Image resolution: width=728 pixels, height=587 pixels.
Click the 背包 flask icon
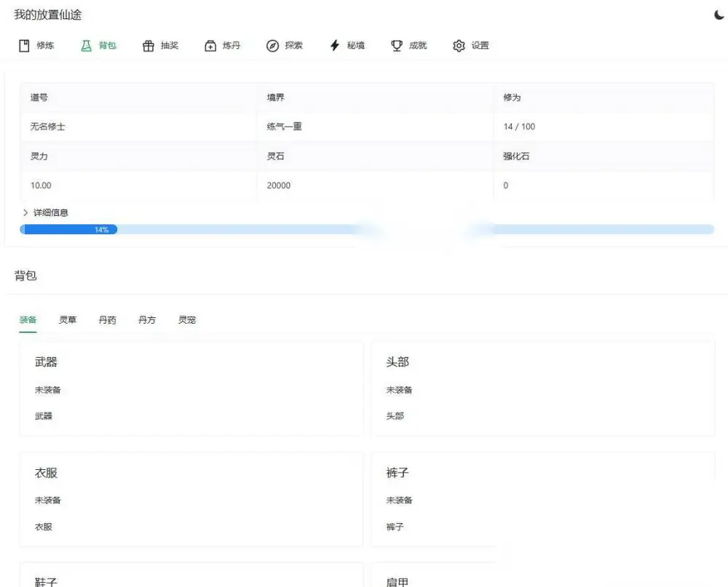click(x=87, y=46)
